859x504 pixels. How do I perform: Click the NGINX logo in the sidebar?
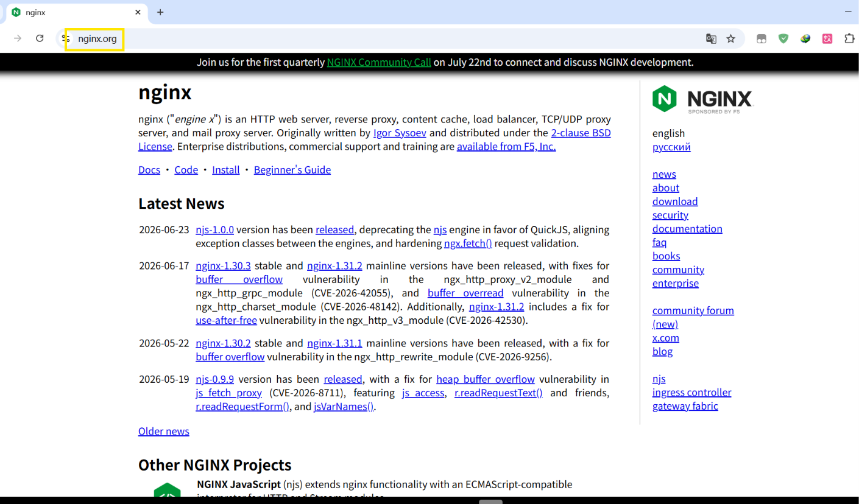pyautogui.click(x=702, y=99)
